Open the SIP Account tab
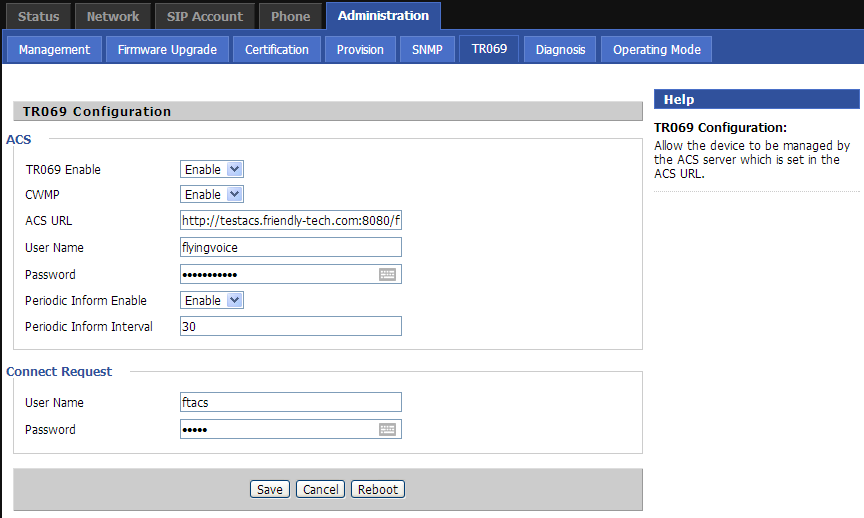 205,17
